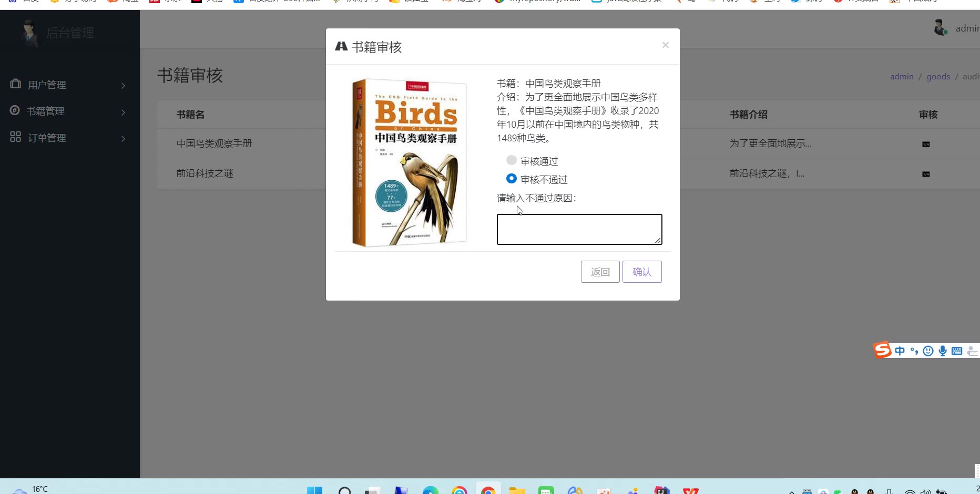Select the 审核通过 radio button
This screenshot has height=494, width=980.
tap(511, 160)
